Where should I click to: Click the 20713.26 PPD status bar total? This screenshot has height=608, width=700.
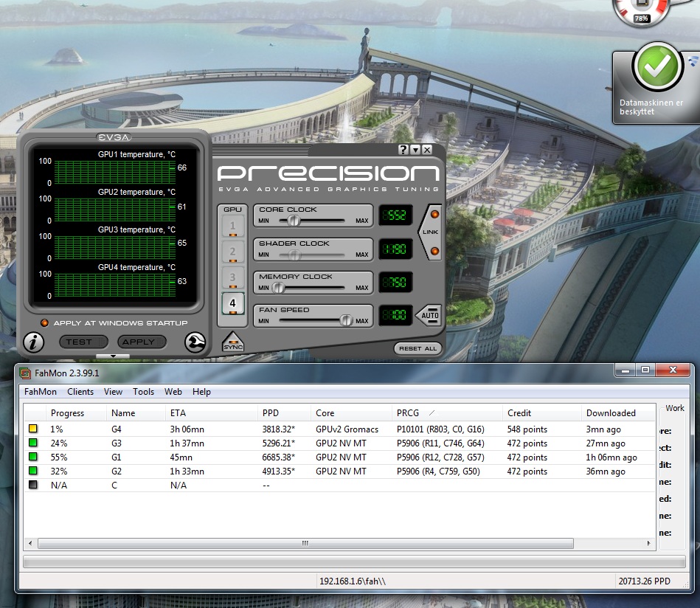point(644,581)
